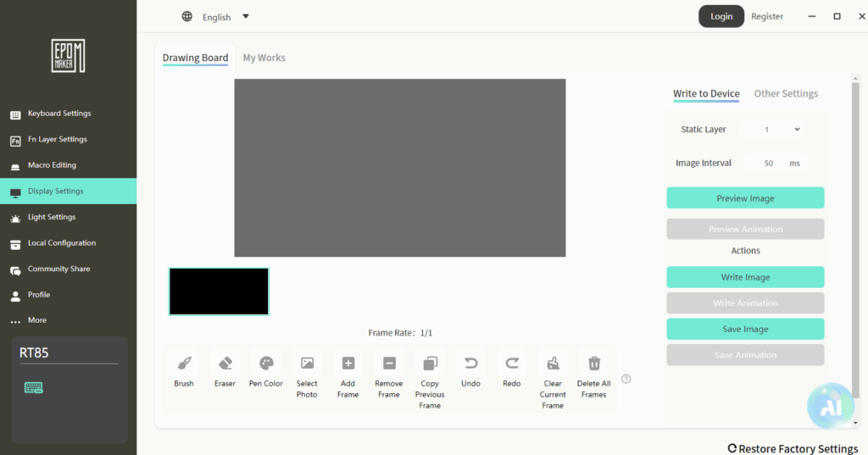Expand the English language dropdown

(x=245, y=16)
